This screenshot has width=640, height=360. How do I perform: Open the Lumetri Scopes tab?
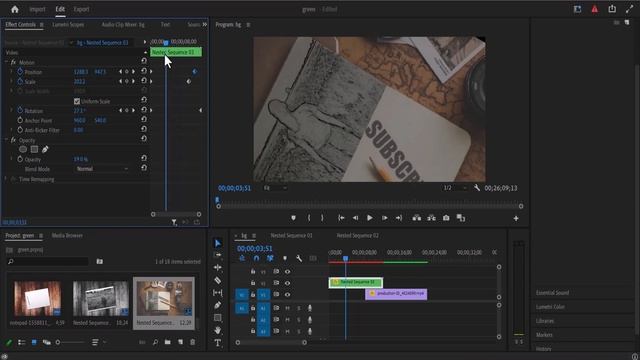click(68, 24)
